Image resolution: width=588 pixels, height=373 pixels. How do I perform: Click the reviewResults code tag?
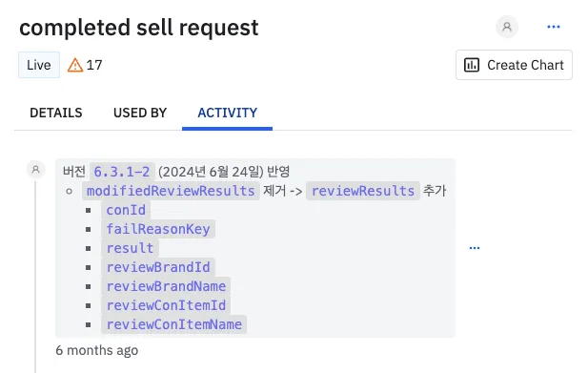tap(363, 191)
